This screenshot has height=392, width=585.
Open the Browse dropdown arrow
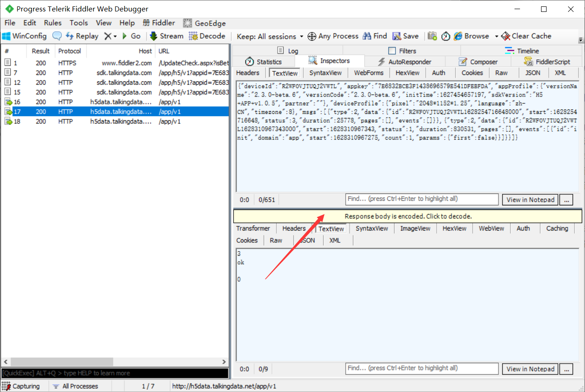tap(496, 37)
